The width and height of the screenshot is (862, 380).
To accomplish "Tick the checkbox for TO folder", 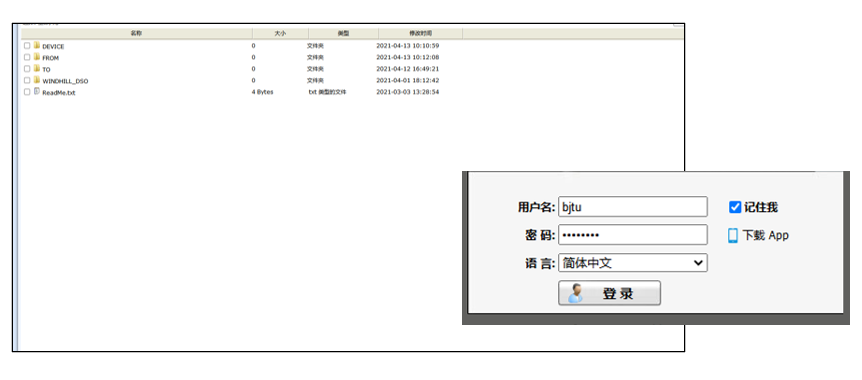I will (x=27, y=69).
